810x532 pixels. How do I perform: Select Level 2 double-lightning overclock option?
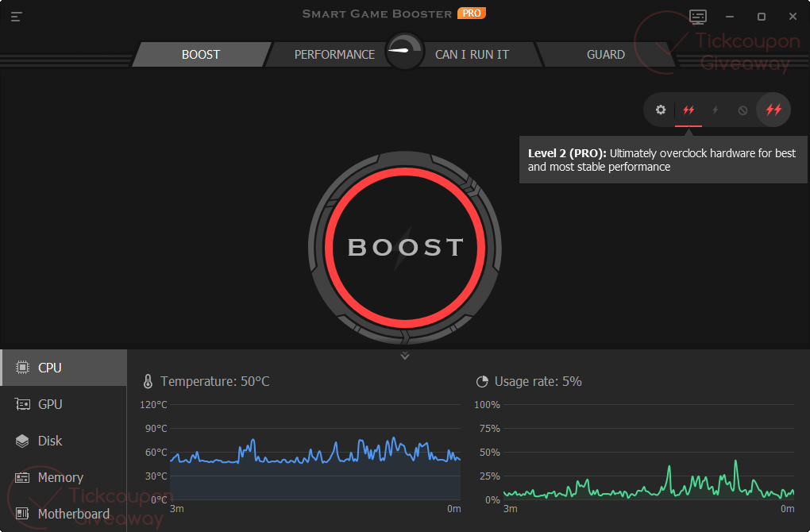[x=688, y=110]
